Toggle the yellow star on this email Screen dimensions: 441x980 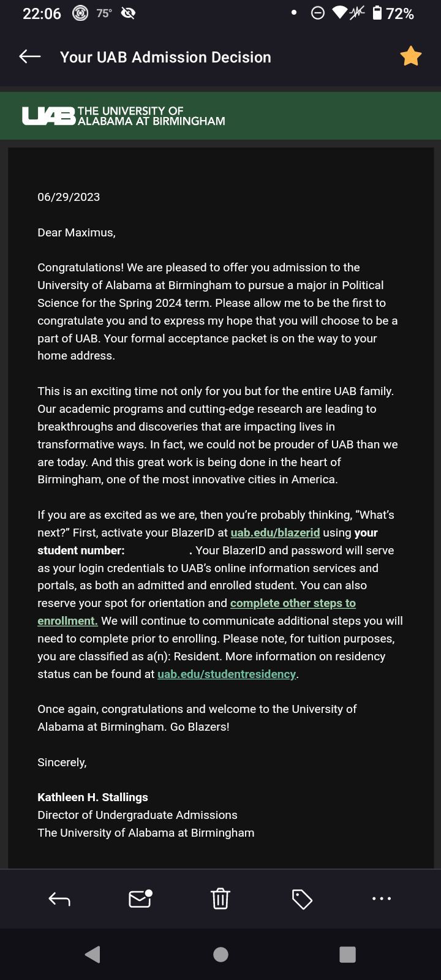tap(410, 56)
